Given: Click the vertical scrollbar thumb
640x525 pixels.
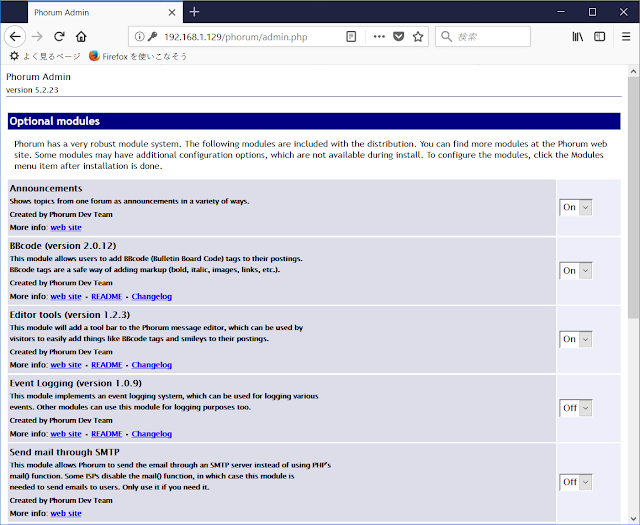Looking at the screenshot, I should coord(633,198).
